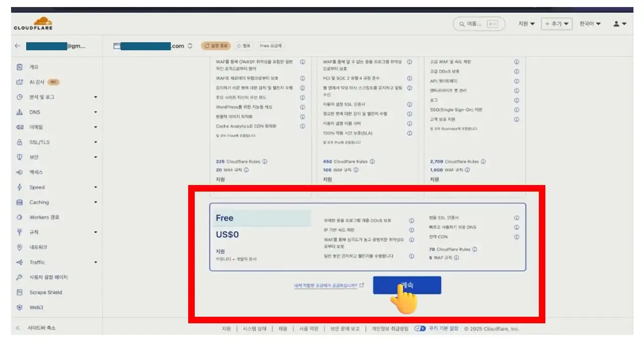
Task: Select the Free US$0 plan card
Action: coord(368,237)
